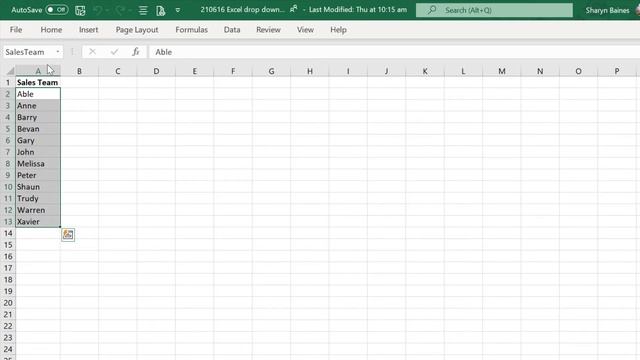Open the Undo history dropdown arrow
This screenshot has height=360, width=640.
107,10
